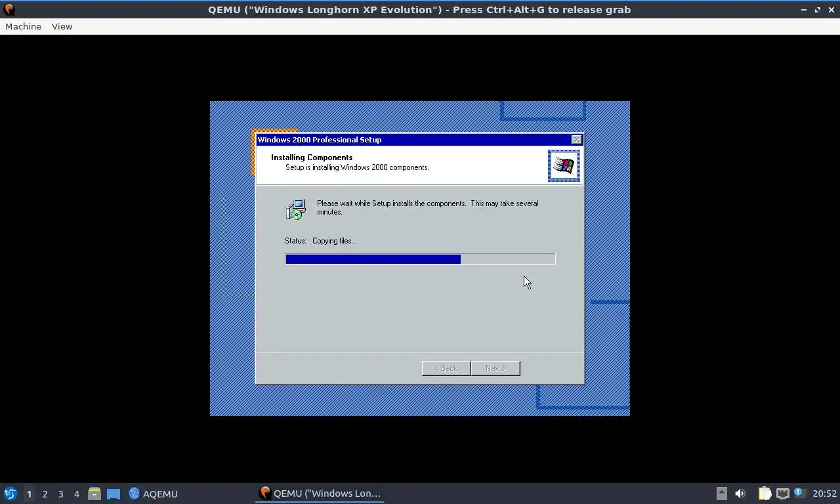Click the show desktop taskbar icon
Viewport: 840px width, 504px height.
tap(114, 493)
